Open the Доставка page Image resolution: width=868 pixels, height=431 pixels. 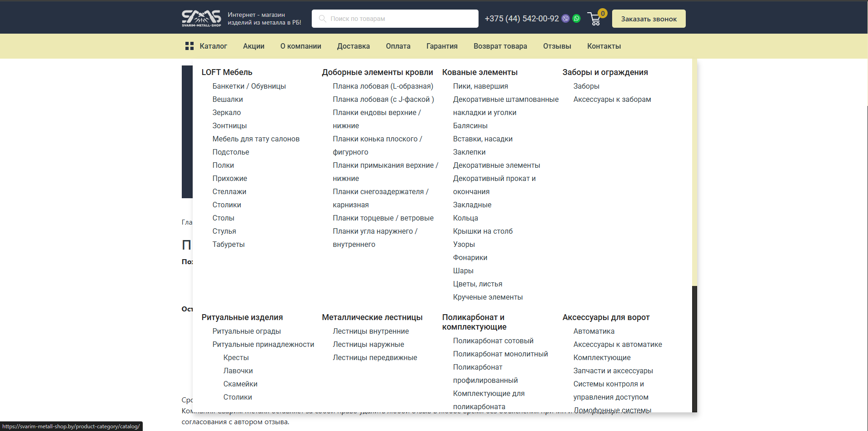(354, 46)
